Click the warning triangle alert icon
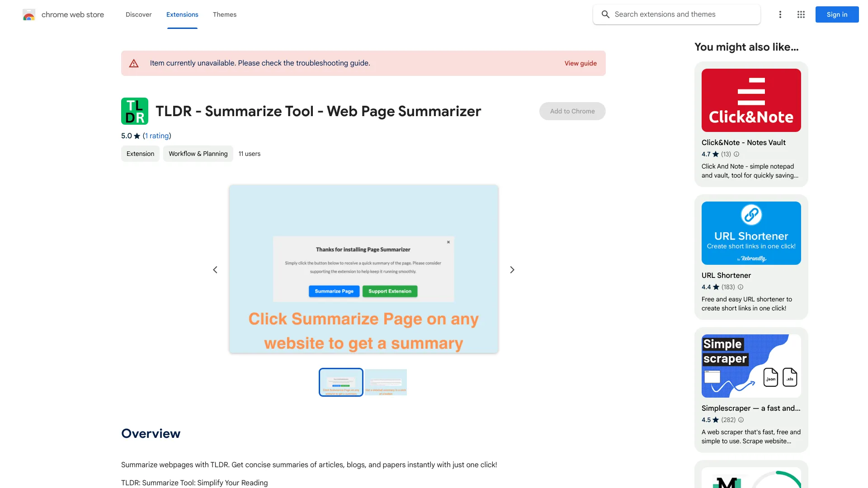868x488 pixels. point(134,63)
